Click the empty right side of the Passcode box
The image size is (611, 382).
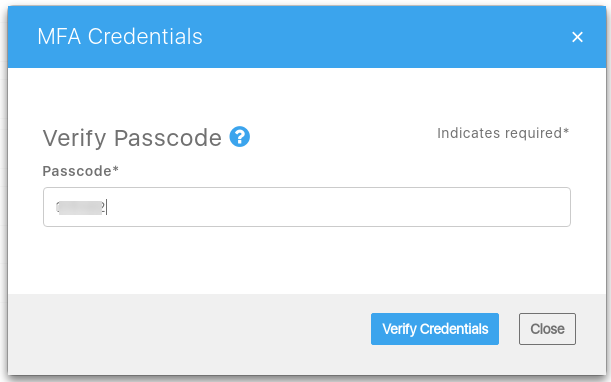429,207
